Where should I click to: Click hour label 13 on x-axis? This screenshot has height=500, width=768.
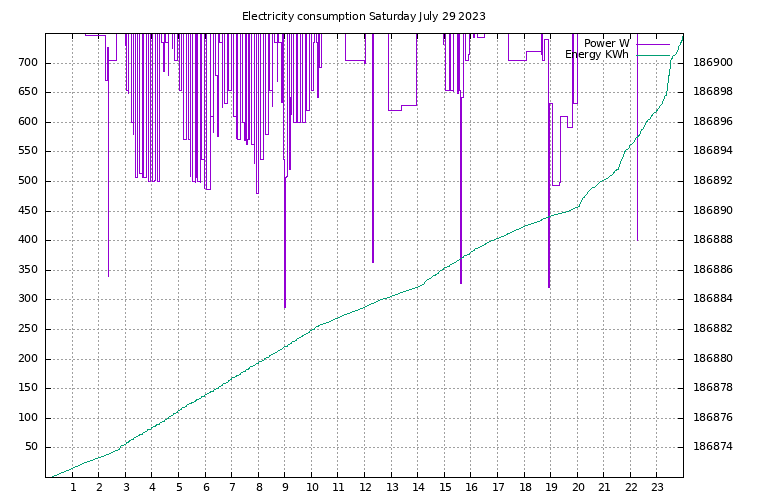pos(392,488)
